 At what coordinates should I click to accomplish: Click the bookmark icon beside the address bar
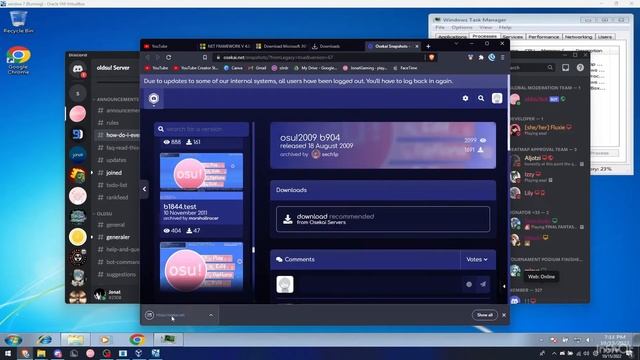(205, 58)
